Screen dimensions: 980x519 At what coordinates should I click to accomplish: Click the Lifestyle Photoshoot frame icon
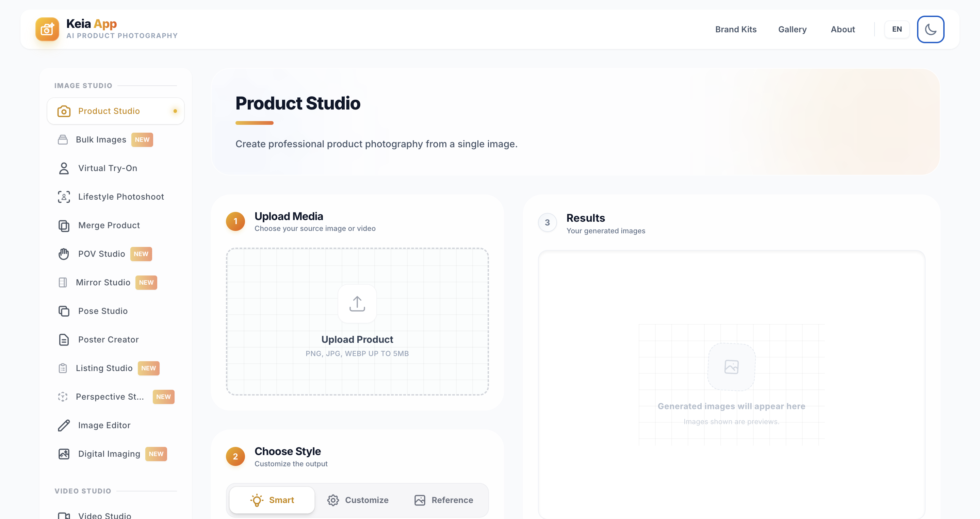[x=64, y=197]
